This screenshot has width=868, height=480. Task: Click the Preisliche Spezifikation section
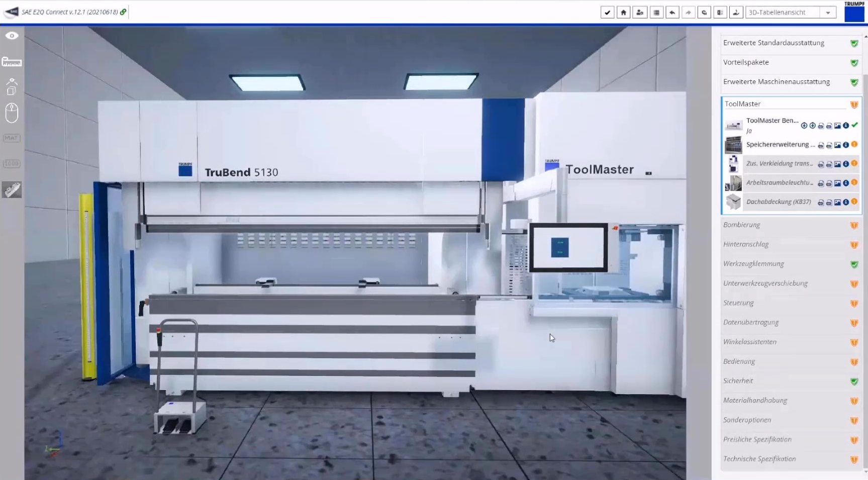pyautogui.click(x=791, y=440)
